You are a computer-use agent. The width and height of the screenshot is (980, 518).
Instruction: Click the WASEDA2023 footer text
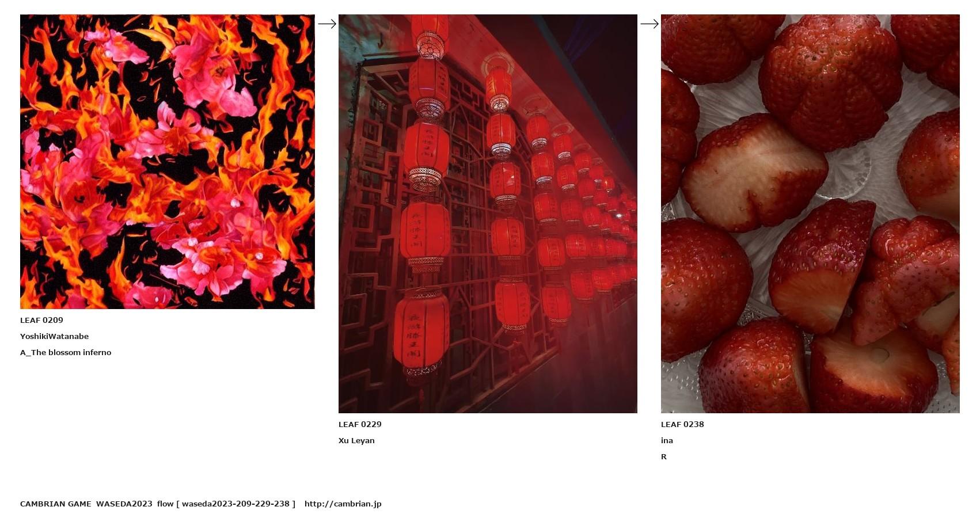coord(124,504)
